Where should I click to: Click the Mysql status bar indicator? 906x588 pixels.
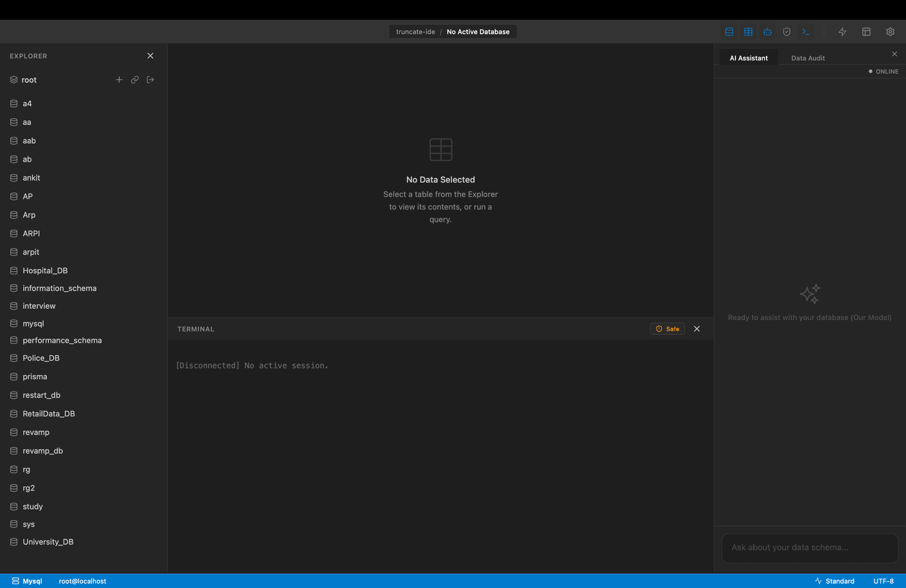pyautogui.click(x=27, y=581)
